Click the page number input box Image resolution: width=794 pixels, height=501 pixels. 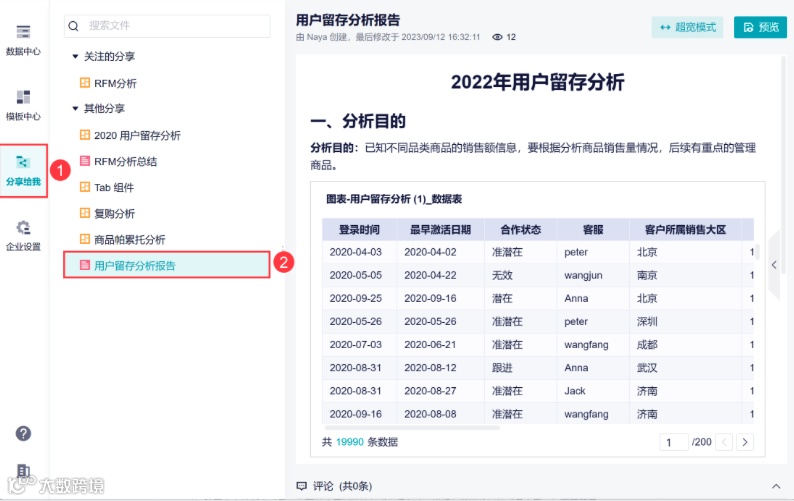point(673,442)
